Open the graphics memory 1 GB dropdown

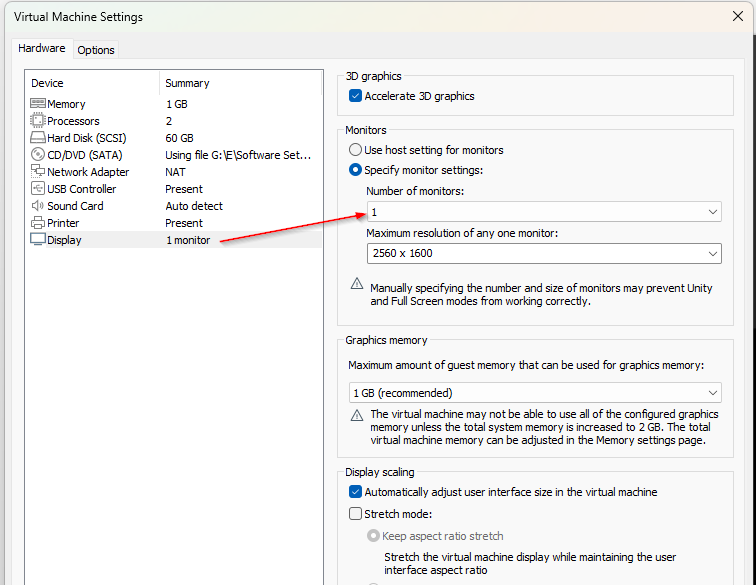pyautogui.click(x=534, y=393)
